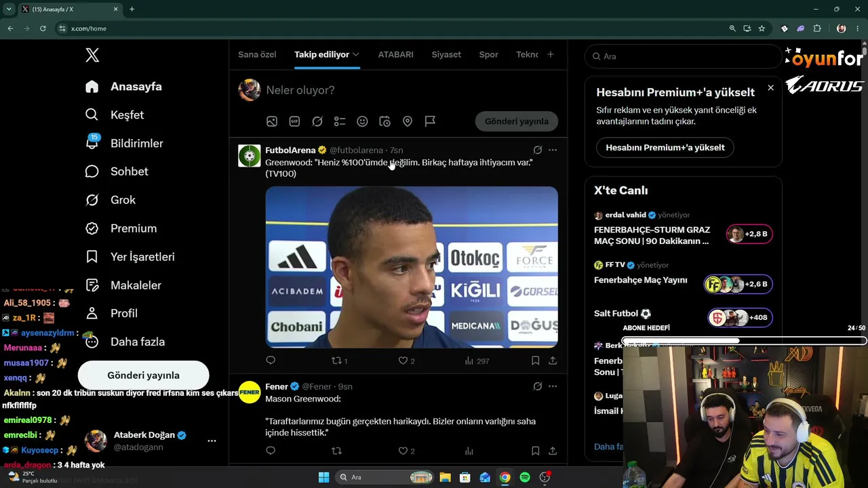The image size is (868, 488).
Task: Bookmark this page with the star icon
Action: tap(762, 28)
